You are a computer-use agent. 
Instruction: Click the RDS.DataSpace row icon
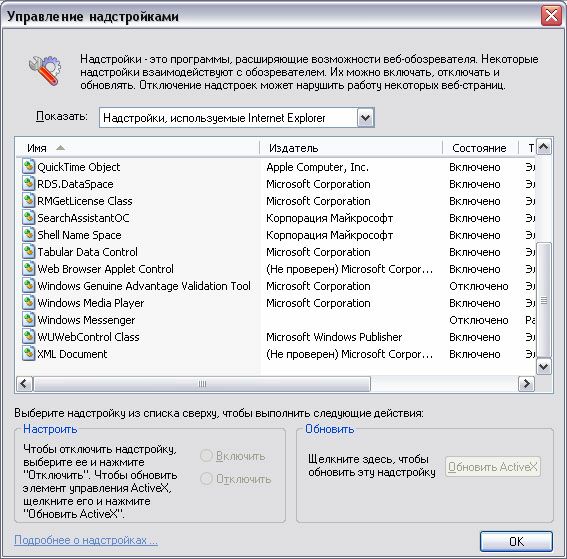point(28,184)
